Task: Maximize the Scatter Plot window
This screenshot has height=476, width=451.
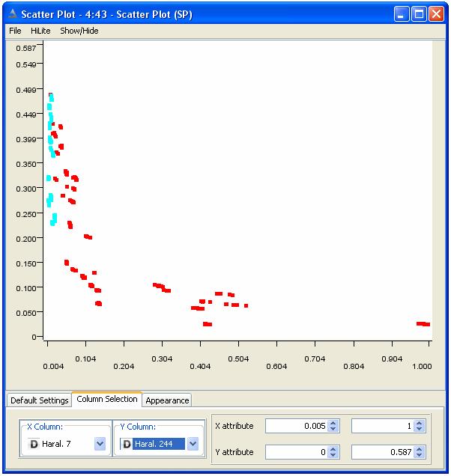Action: 420,13
